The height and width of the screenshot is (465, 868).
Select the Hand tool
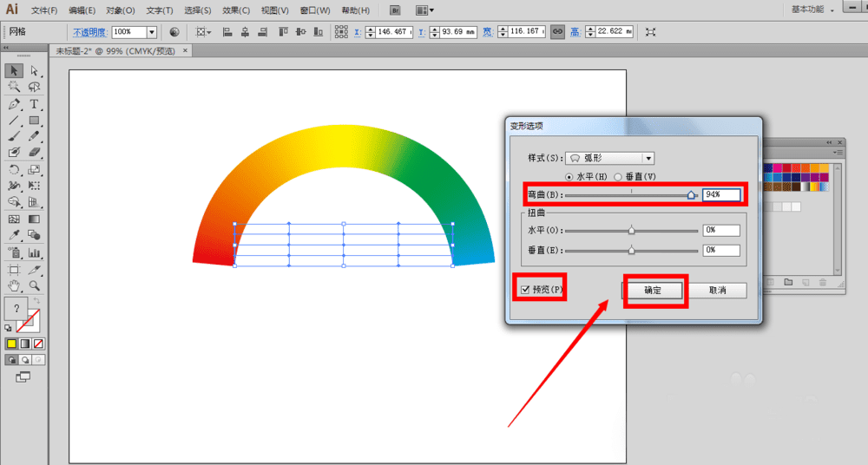[x=14, y=285]
